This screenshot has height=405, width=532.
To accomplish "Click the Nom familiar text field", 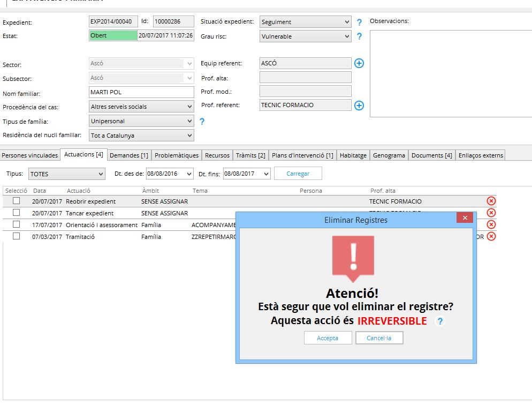I will (x=141, y=92).
